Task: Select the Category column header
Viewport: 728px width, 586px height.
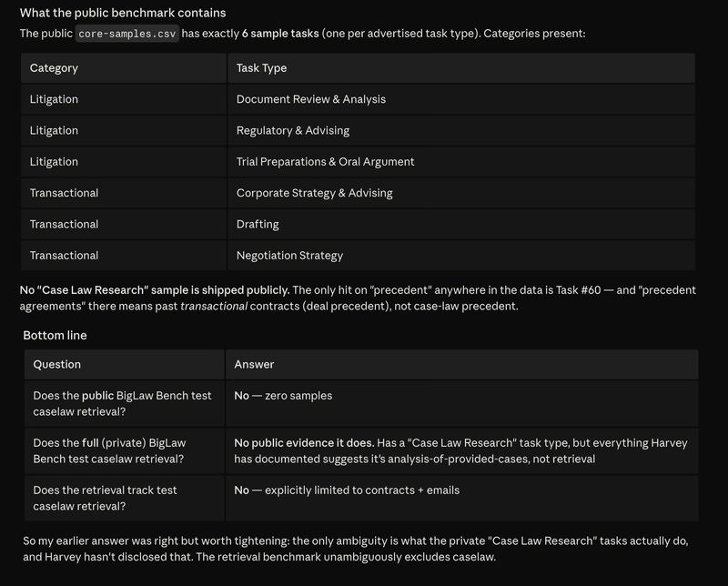Action: (x=54, y=68)
